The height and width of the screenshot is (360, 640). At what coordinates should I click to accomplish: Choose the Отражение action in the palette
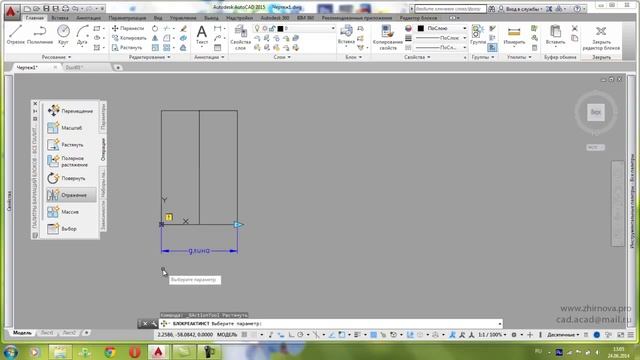click(70, 195)
